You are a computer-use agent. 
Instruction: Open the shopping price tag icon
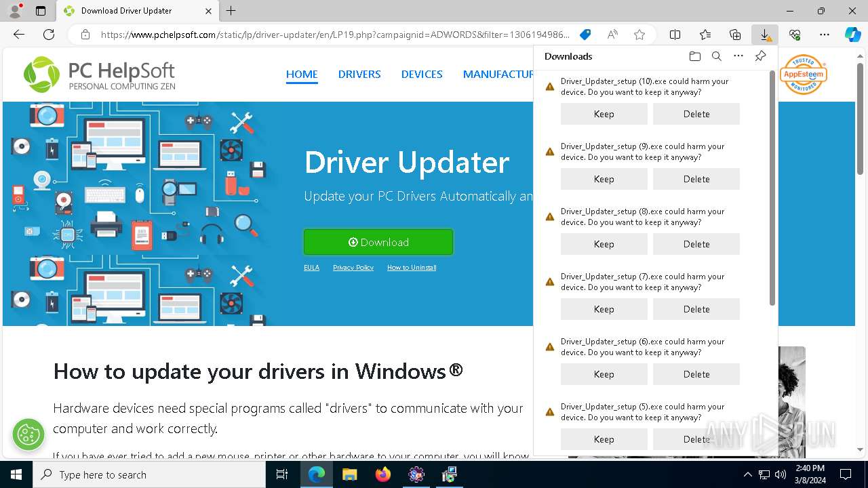(x=585, y=35)
